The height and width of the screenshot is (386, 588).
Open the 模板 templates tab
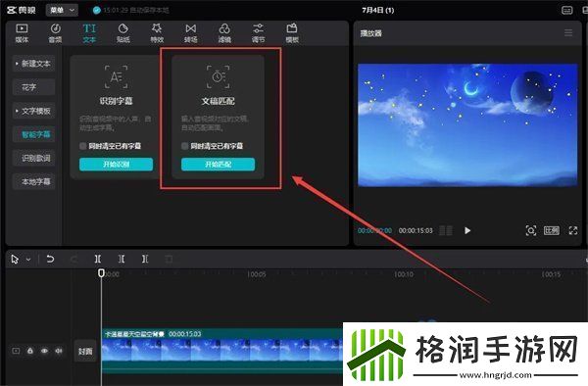292,33
